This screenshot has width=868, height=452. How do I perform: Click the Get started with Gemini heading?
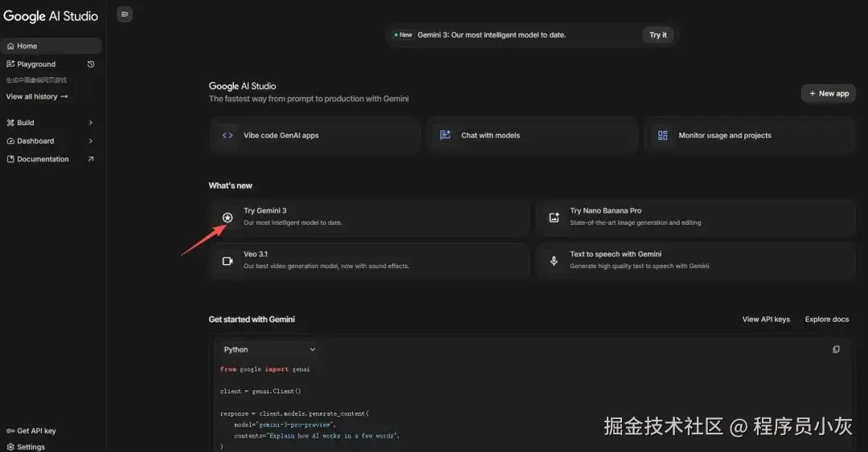(x=252, y=320)
